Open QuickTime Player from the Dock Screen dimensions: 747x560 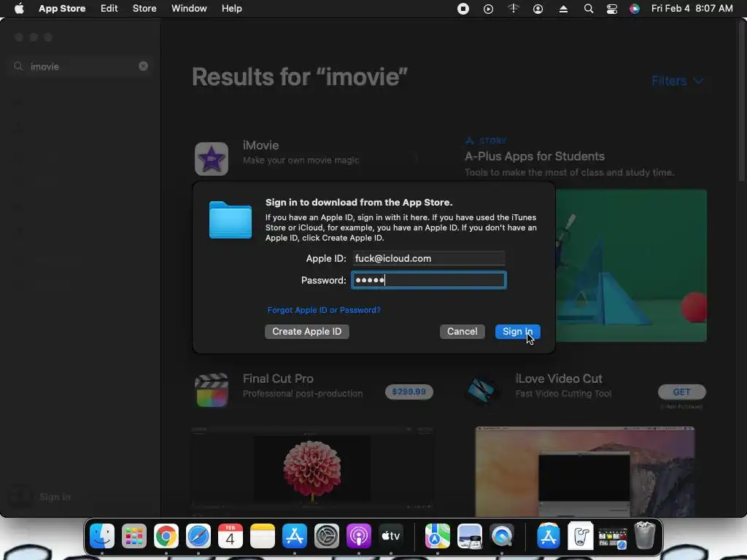(502, 536)
